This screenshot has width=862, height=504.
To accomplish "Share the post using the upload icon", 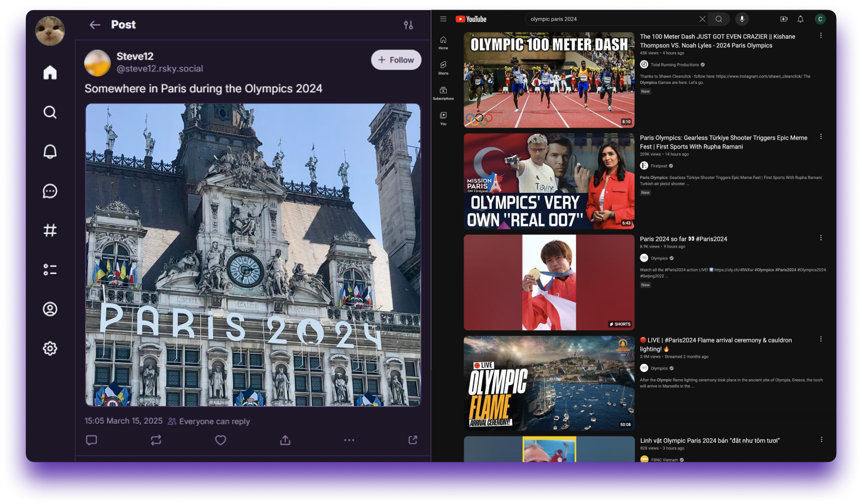I will (285, 440).
